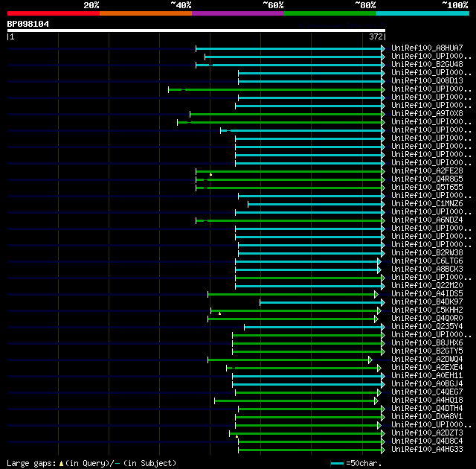
Task: Select the UniRef100_A2DZT3 hit label
Action: tap(427, 433)
